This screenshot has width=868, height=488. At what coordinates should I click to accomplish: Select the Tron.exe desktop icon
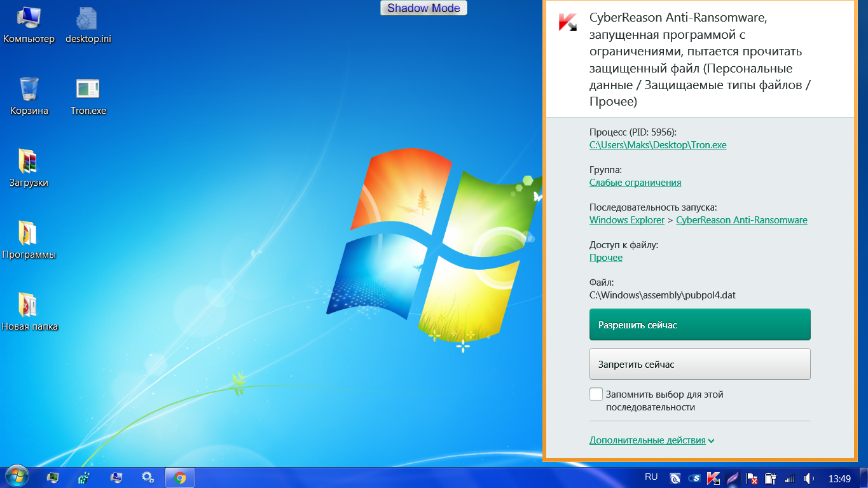[x=88, y=97]
